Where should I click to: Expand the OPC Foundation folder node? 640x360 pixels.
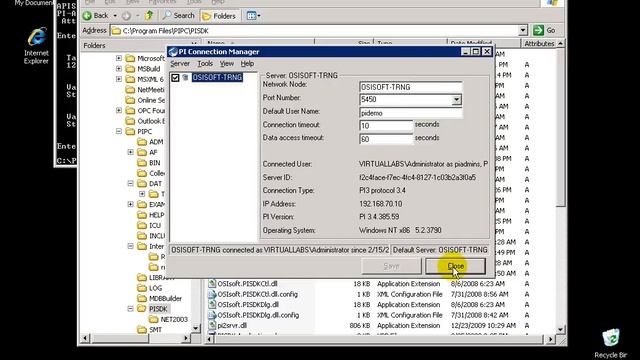119,111
